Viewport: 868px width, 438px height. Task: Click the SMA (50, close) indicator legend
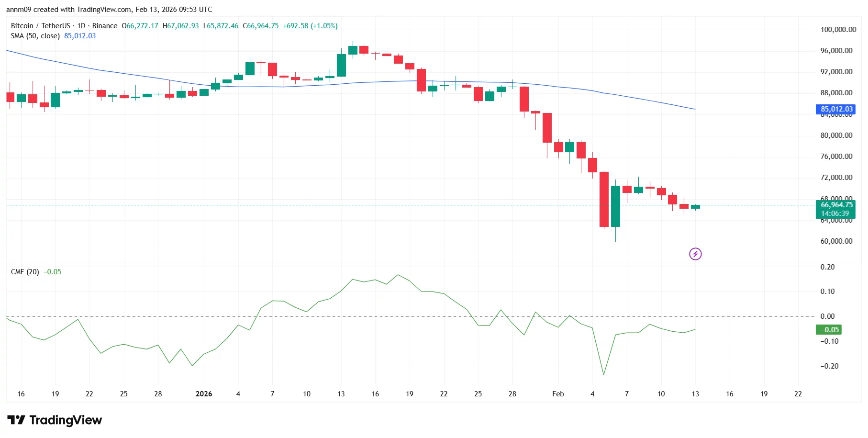pyautogui.click(x=35, y=35)
